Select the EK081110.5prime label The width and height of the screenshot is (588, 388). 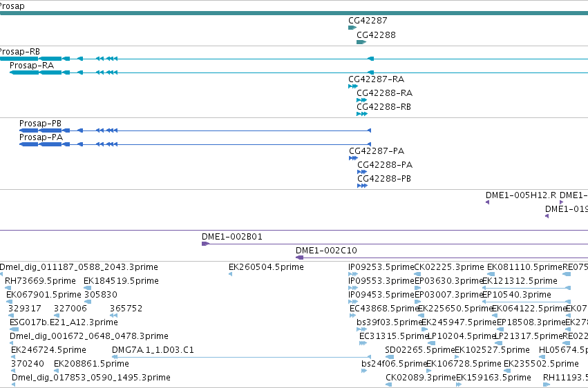pos(525,267)
